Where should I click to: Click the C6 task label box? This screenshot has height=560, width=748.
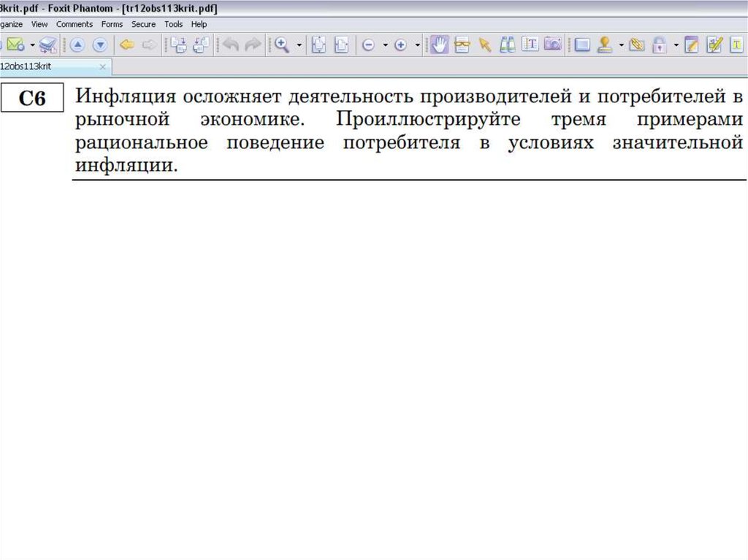point(32,99)
